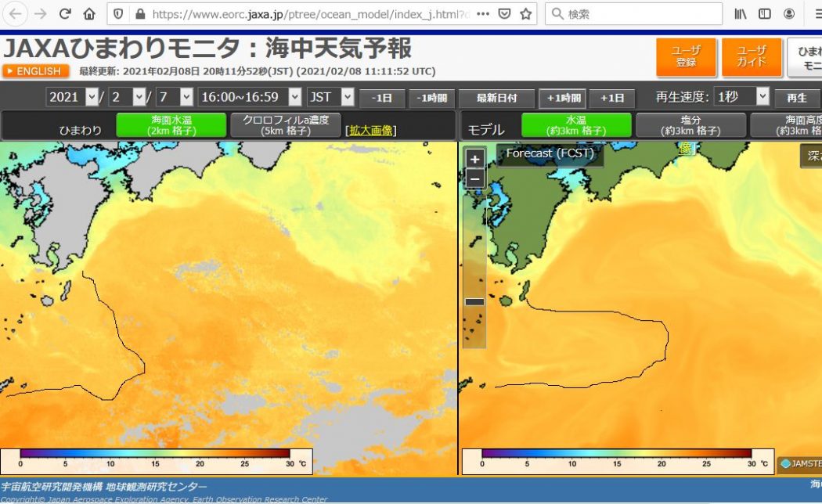Open the ユーザガイド user guide
This screenshot has height=504, width=822.
[x=752, y=56]
